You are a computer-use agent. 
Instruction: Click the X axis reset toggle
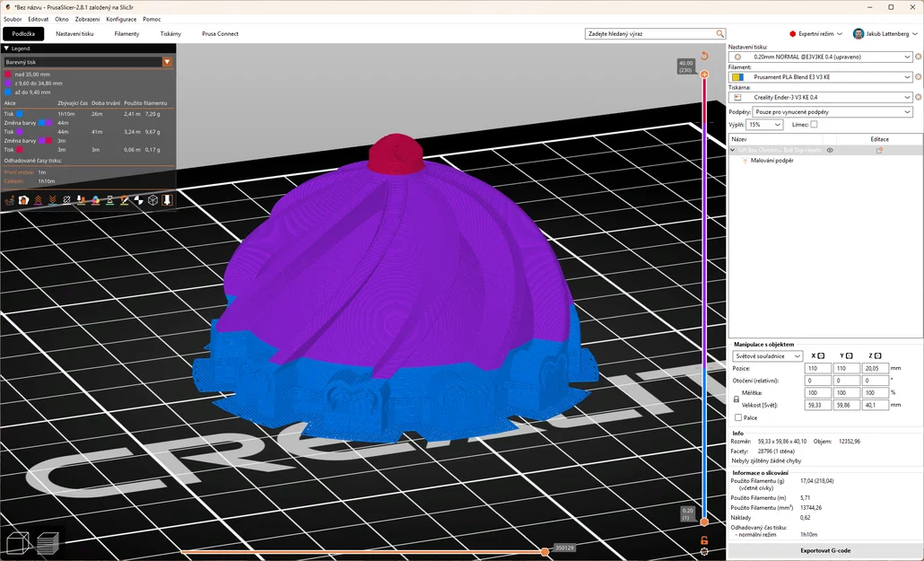821,355
